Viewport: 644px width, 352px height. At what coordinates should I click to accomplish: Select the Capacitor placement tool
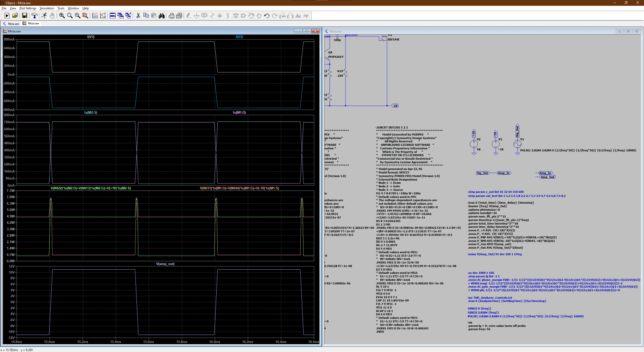220,16
